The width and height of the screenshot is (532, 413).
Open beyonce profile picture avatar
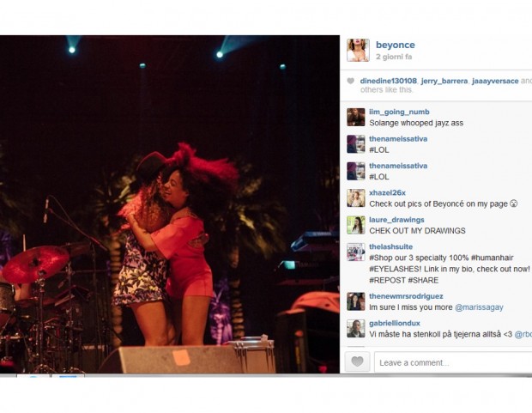(x=358, y=51)
